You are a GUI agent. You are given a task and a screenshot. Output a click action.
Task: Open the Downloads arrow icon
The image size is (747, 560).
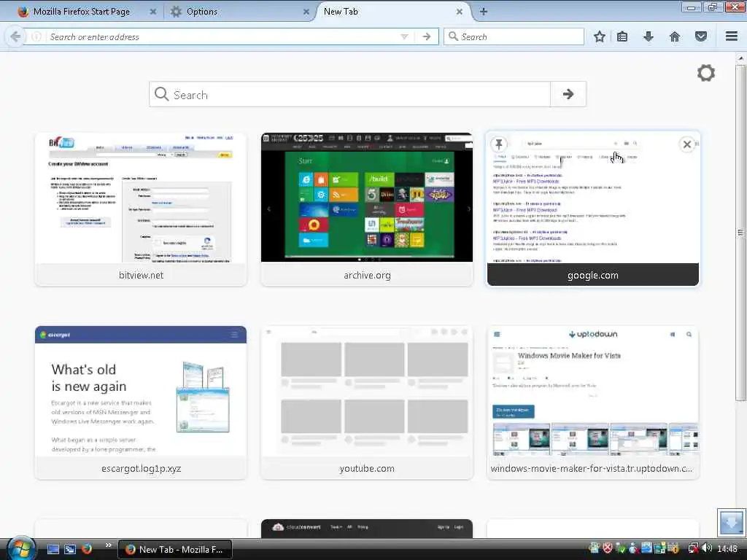648,36
